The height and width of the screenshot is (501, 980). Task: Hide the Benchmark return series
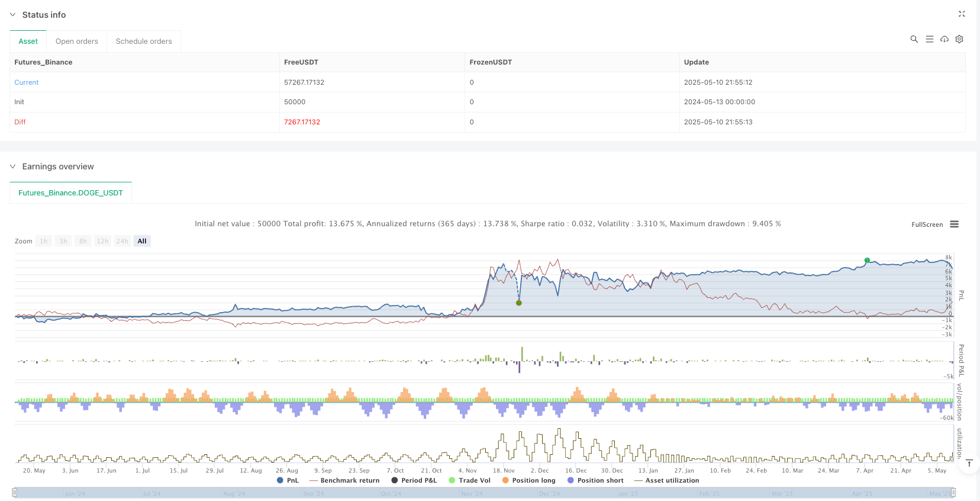click(344, 480)
